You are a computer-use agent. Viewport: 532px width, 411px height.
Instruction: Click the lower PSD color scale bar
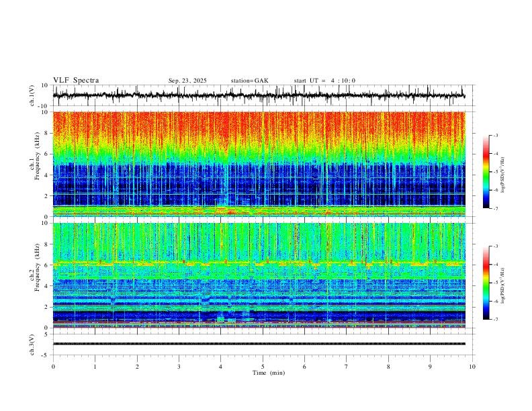486,283
